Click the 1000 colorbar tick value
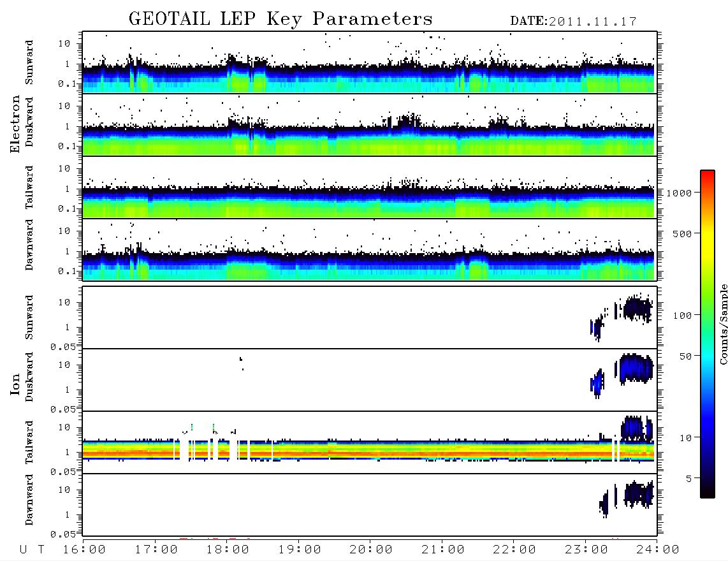728x561 pixels. point(679,193)
